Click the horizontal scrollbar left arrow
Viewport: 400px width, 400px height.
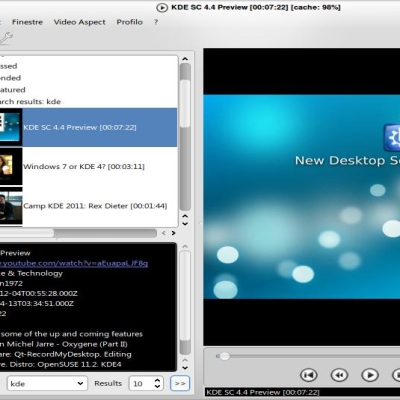point(164,233)
